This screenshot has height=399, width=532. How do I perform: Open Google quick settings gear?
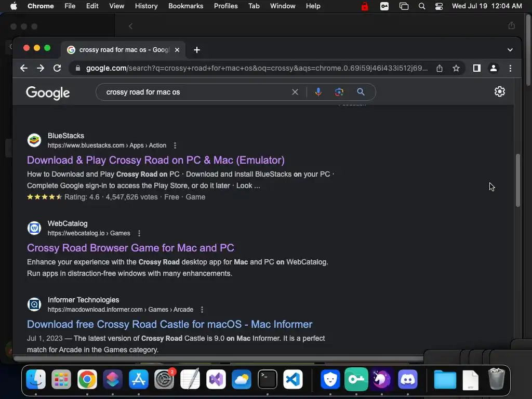(x=499, y=91)
